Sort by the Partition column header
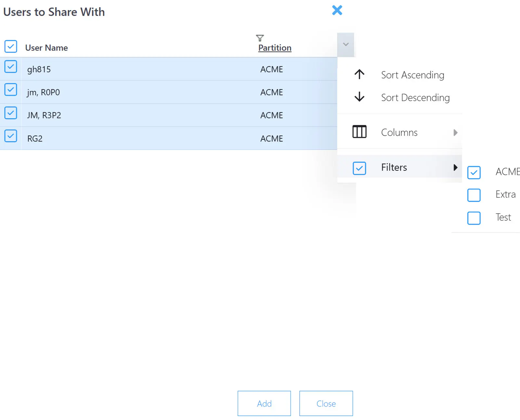Screen dimensions: 520x420 pos(275,48)
